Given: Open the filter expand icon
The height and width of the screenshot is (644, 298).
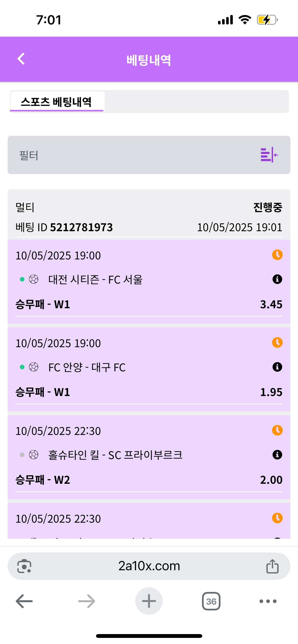Looking at the screenshot, I should click(269, 155).
